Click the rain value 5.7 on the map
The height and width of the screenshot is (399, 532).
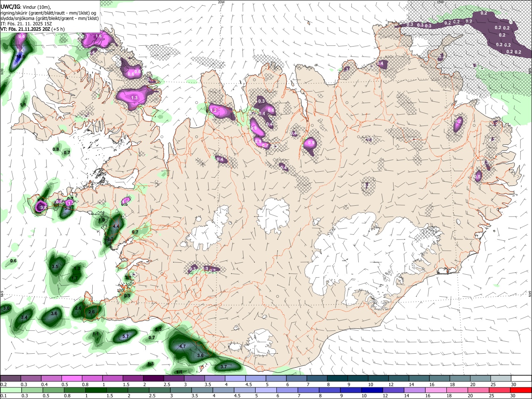pyautogui.click(x=126, y=336)
